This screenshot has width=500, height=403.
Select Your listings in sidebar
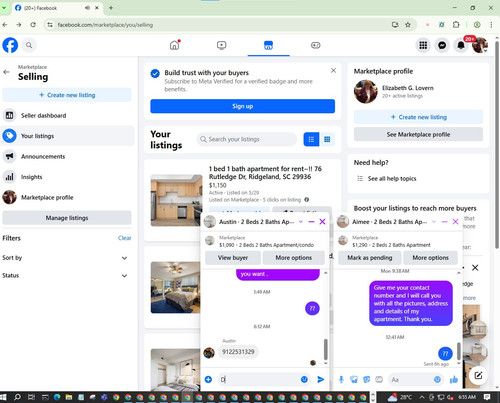67,136
